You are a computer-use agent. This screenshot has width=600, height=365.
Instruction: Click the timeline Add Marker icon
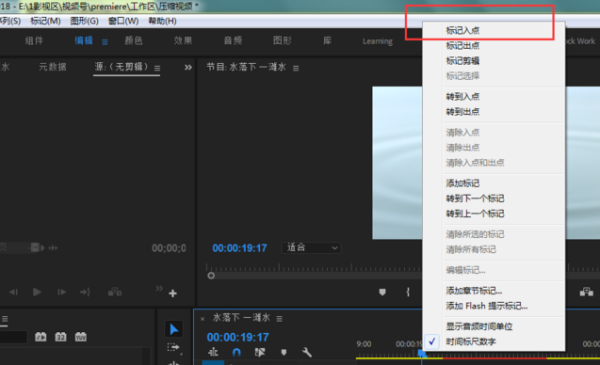[284, 352]
